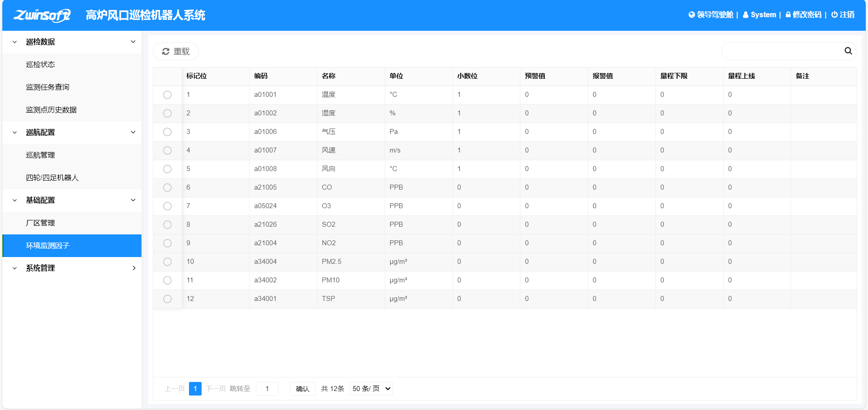The height and width of the screenshot is (410, 868).
Task: Click 注销 logout link
Action: tap(843, 15)
